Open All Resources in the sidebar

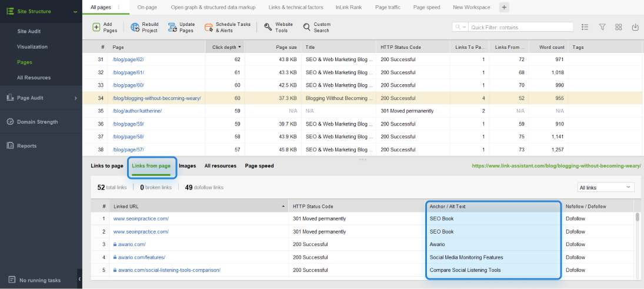pyautogui.click(x=34, y=77)
